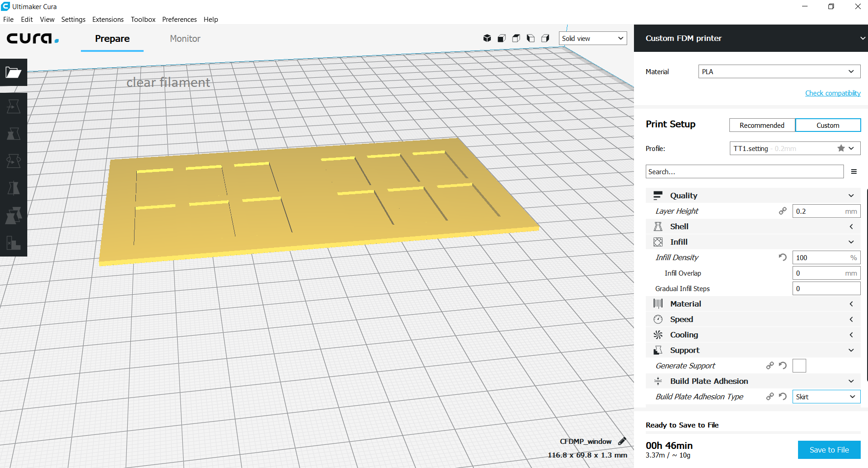Open the View menu
This screenshot has height=468, width=868.
47,19
